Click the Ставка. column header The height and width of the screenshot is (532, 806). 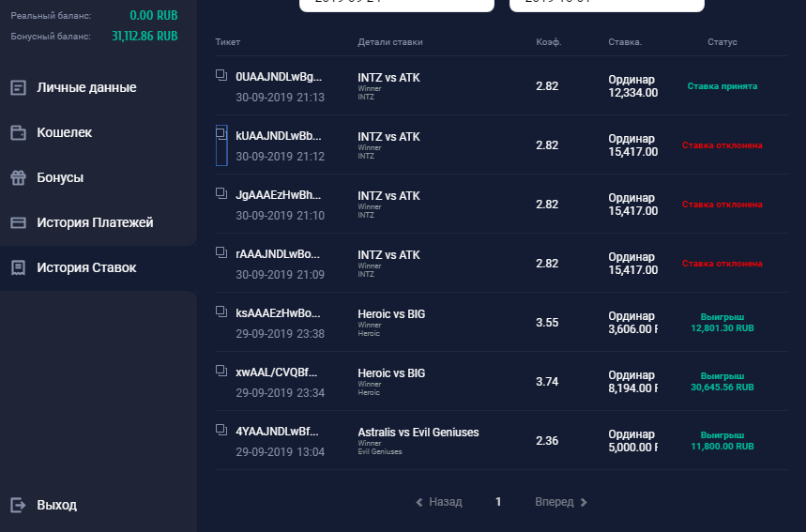coord(625,42)
